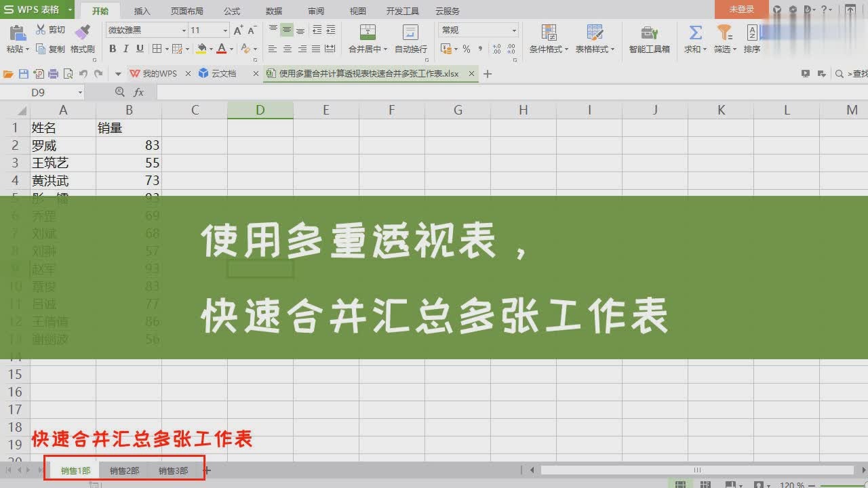Click decrease indent icon
Screen dimensions: 868x488
pyautogui.click(x=317, y=30)
